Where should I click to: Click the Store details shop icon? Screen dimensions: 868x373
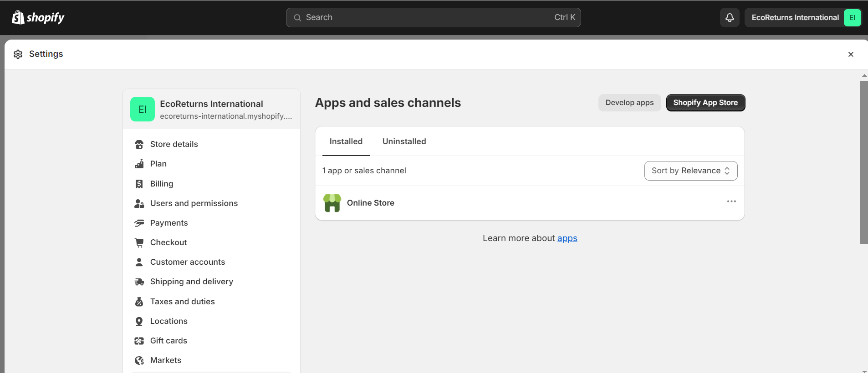coord(139,145)
